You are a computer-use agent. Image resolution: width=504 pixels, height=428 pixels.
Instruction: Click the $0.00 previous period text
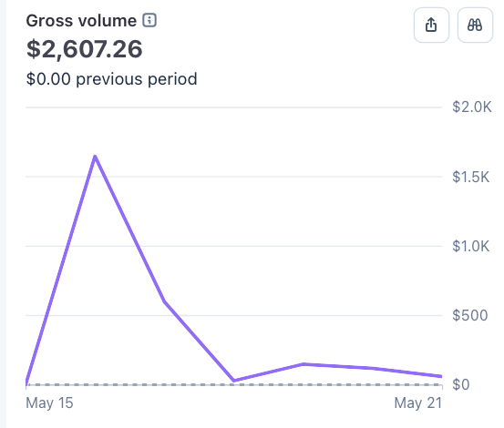point(111,79)
